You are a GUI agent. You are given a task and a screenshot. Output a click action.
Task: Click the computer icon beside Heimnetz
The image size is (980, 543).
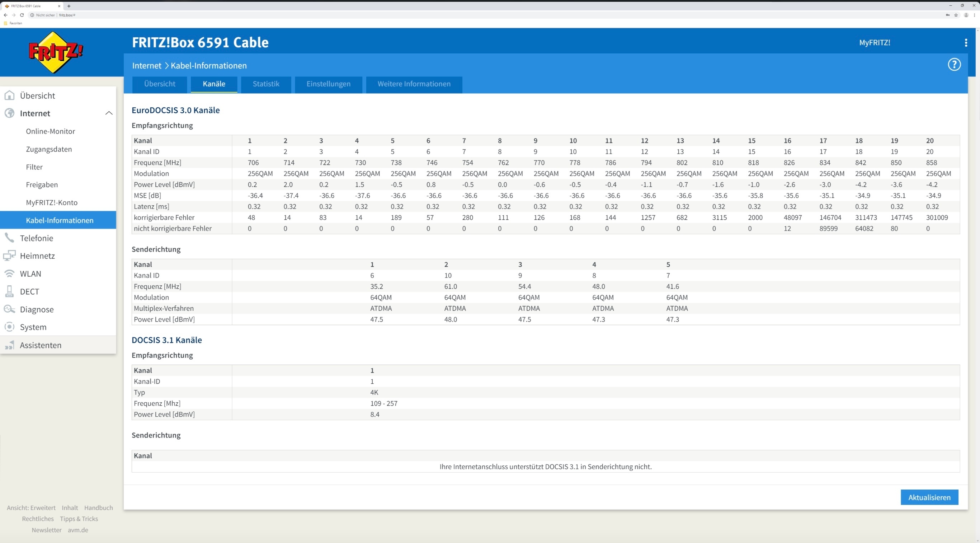click(x=10, y=255)
